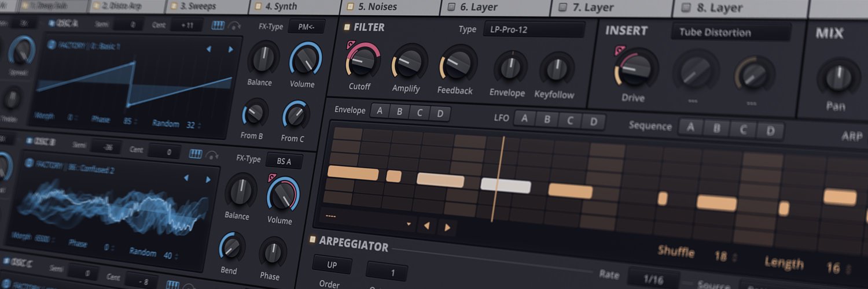Click the OSC B Bend knob

[232, 247]
